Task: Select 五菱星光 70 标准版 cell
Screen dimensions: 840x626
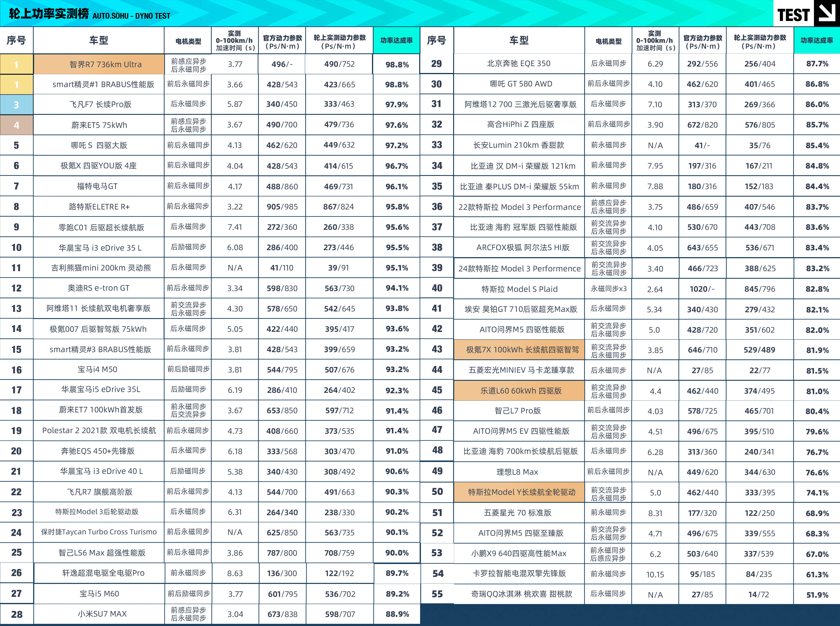Action: tap(519, 513)
